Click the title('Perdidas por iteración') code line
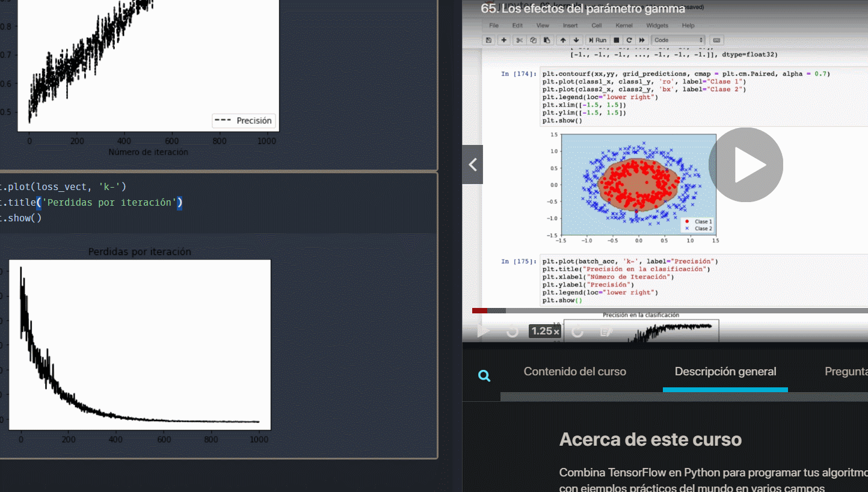The height and width of the screenshot is (492, 868). click(x=91, y=203)
